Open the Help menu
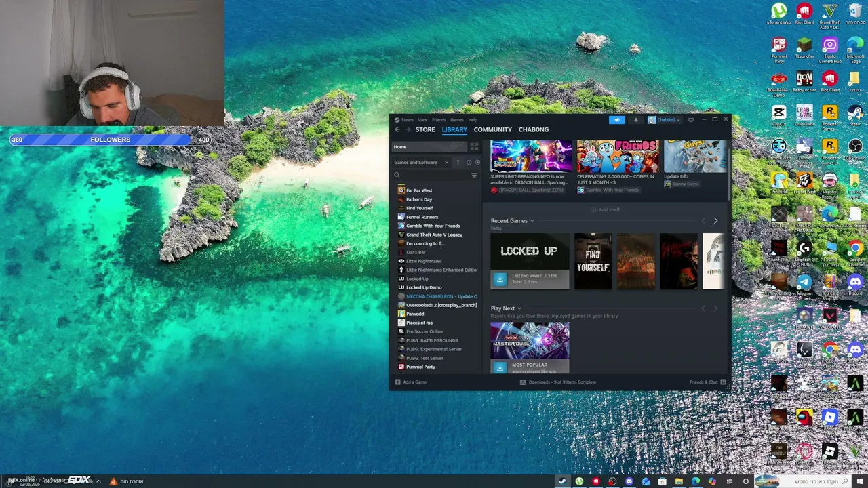 coord(473,120)
